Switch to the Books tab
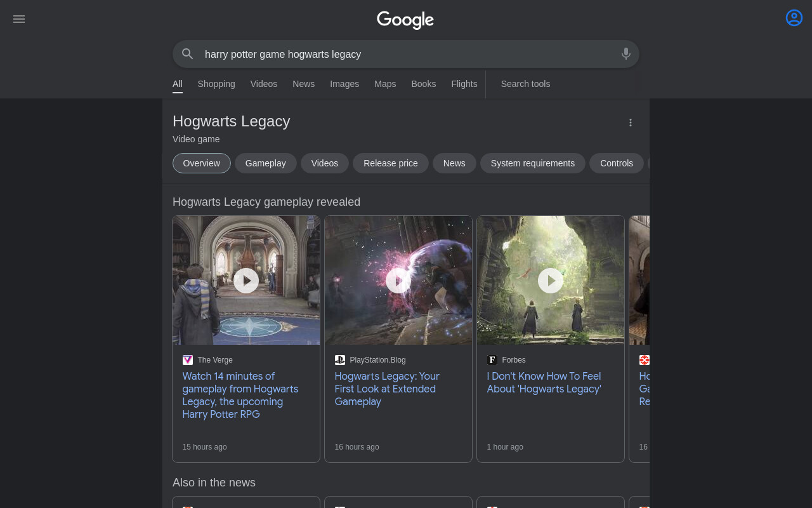The width and height of the screenshot is (812, 508). (424, 84)
